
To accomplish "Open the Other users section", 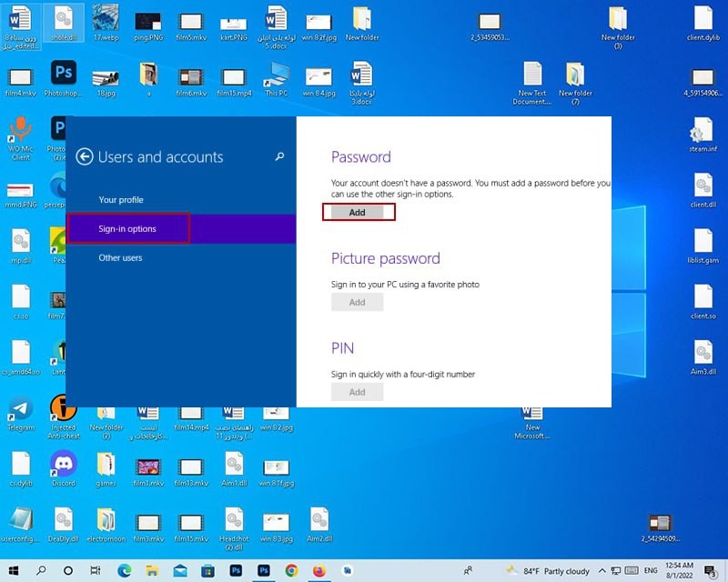I will pos(120,258).
